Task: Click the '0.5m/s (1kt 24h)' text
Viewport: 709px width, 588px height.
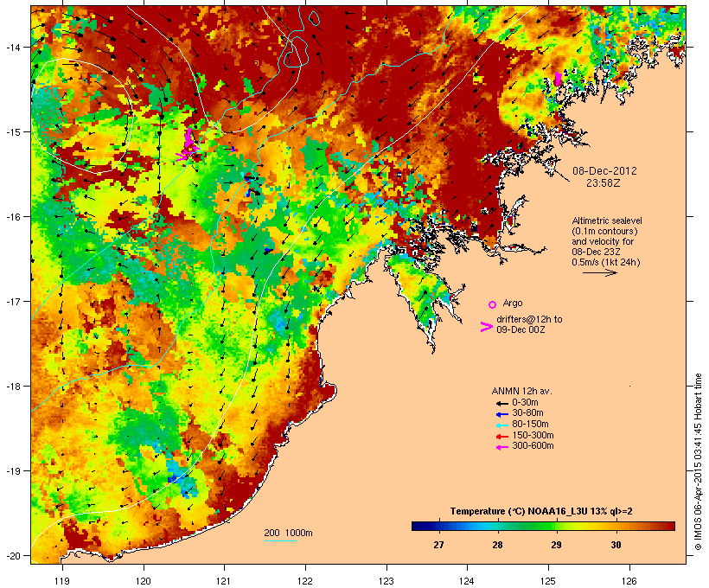Action: [606, 262]
